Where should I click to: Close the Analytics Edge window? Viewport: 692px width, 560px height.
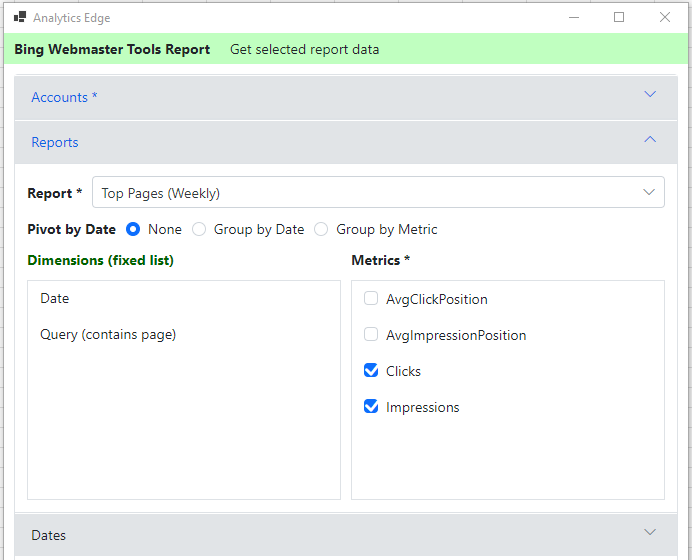665,17
